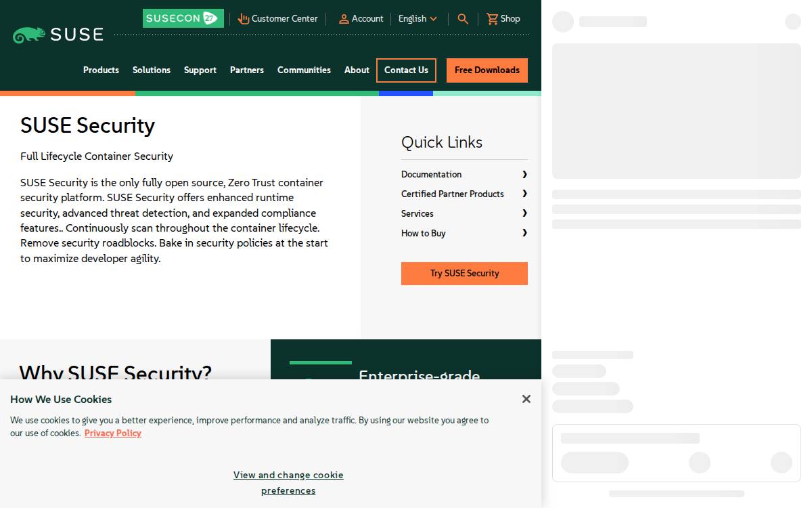Expand the English language dropdown
The height and width of the screenshot is (508, 812).
(x=418, y=19)
